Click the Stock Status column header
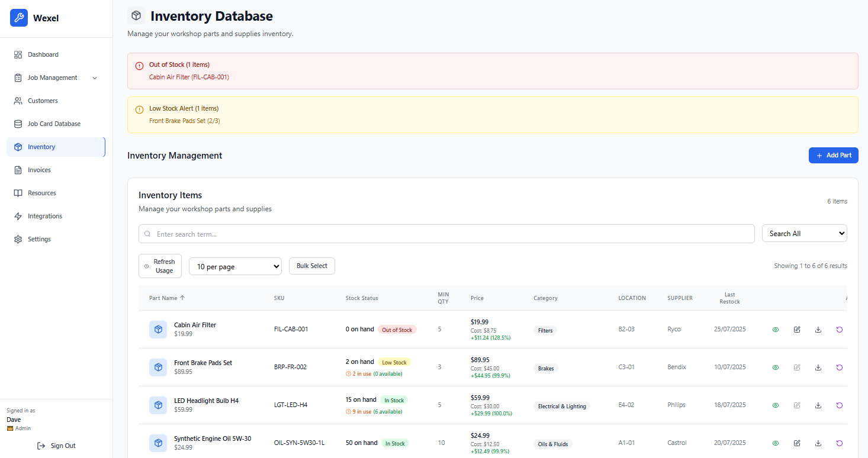This screenshot has width=868, height=458. point(362,298)
